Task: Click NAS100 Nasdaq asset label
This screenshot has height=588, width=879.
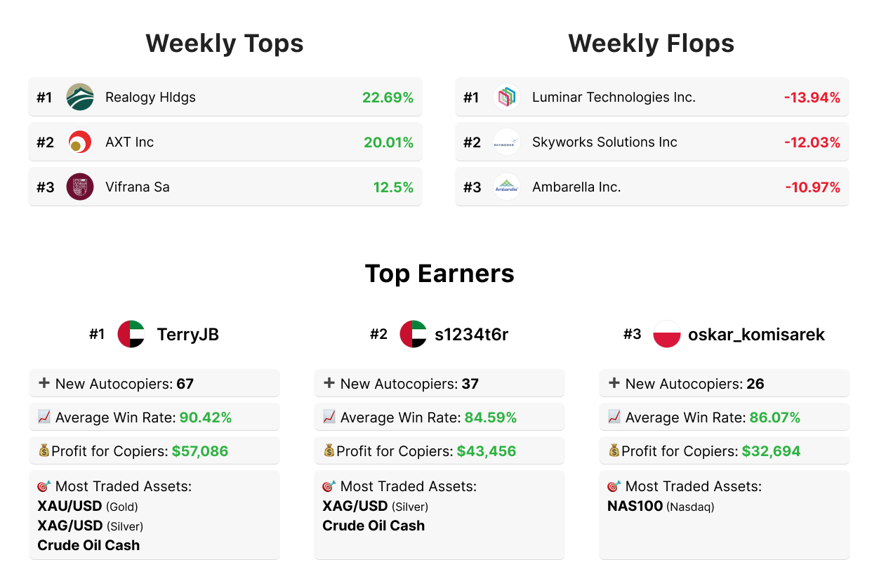Action: [660, 506]
